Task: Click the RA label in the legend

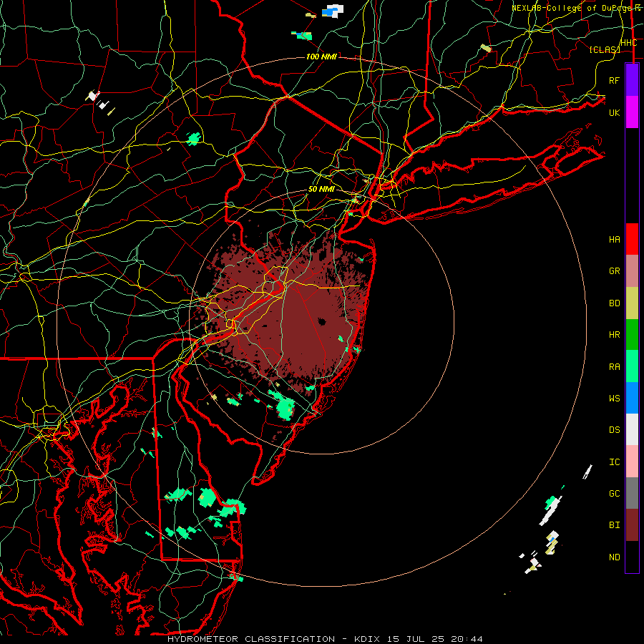Action: coord(614,367)
